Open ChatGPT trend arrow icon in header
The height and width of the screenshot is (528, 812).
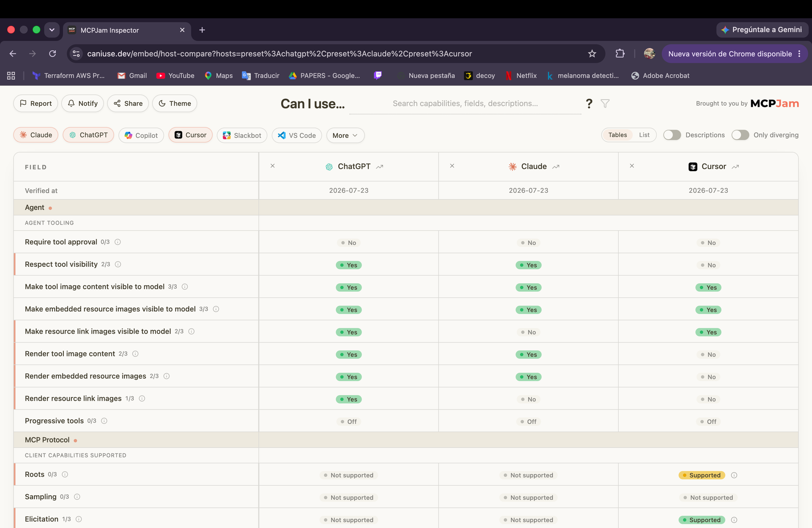coord(379,167)
